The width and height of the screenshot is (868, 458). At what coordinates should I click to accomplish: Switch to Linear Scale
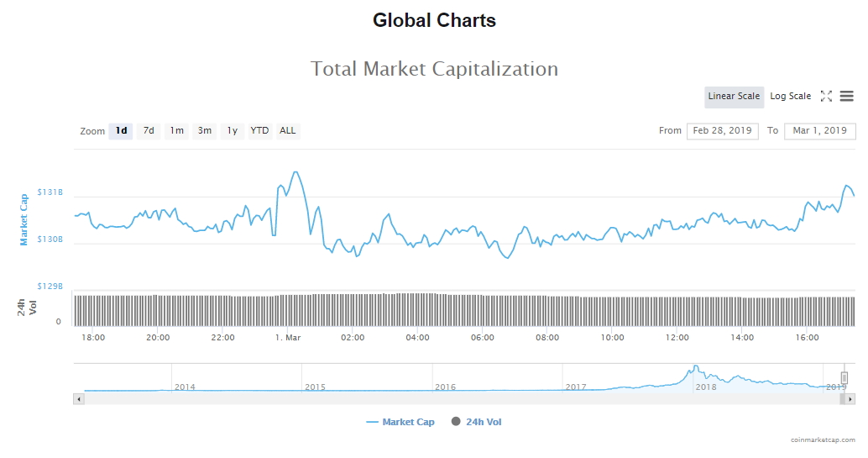(x=734, y=97)
